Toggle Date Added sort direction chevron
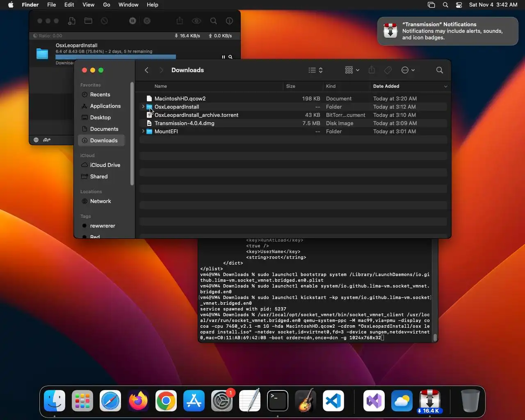 (445, 86)
